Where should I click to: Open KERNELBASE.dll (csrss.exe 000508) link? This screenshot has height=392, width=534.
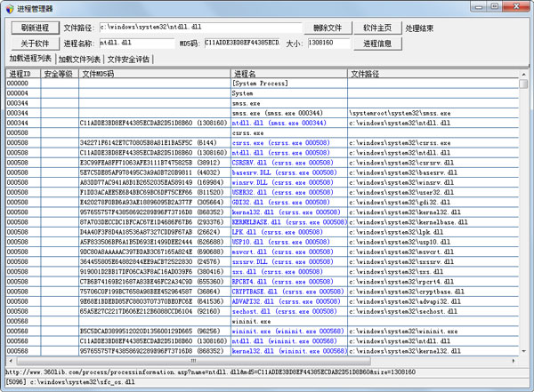[x=289, y=222]
